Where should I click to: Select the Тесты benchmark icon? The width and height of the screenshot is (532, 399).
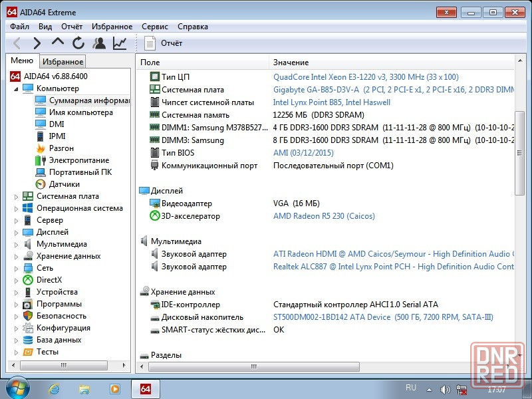coord(28,352)
